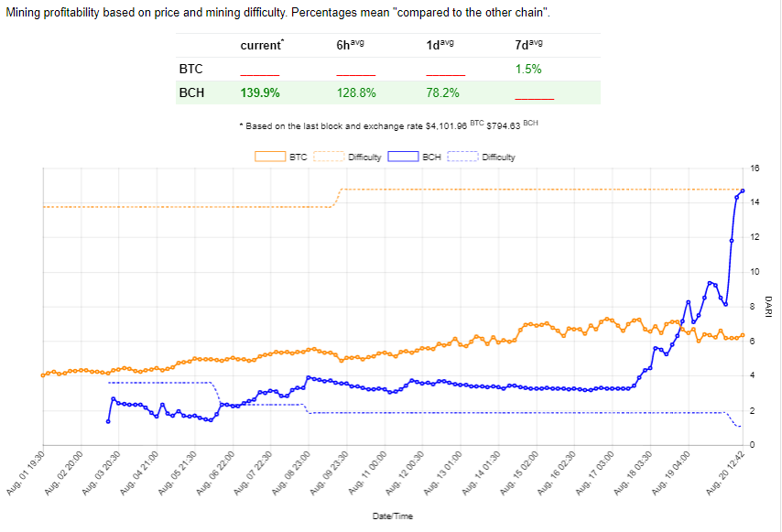Image resolution: width=782 pixels, height=532 pixels.
Task: Select the 1d avg column header
Action: [x=440, y=45]
